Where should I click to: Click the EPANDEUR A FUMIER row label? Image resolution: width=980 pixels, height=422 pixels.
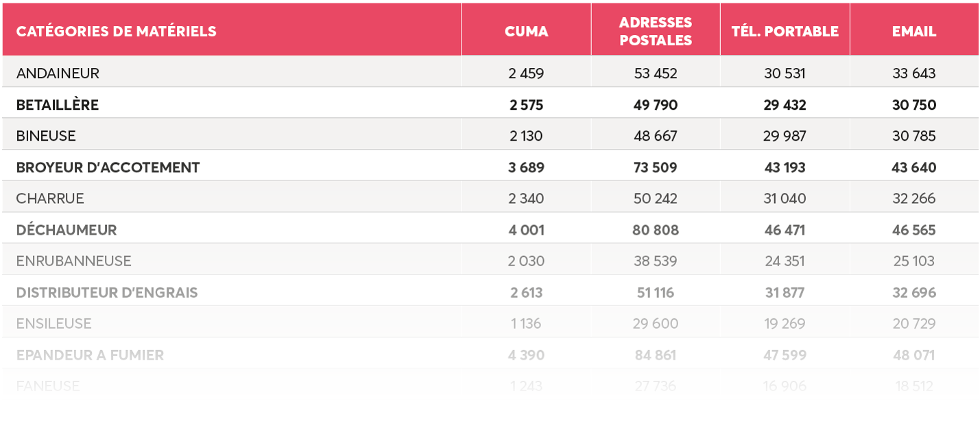coord(90,355)
